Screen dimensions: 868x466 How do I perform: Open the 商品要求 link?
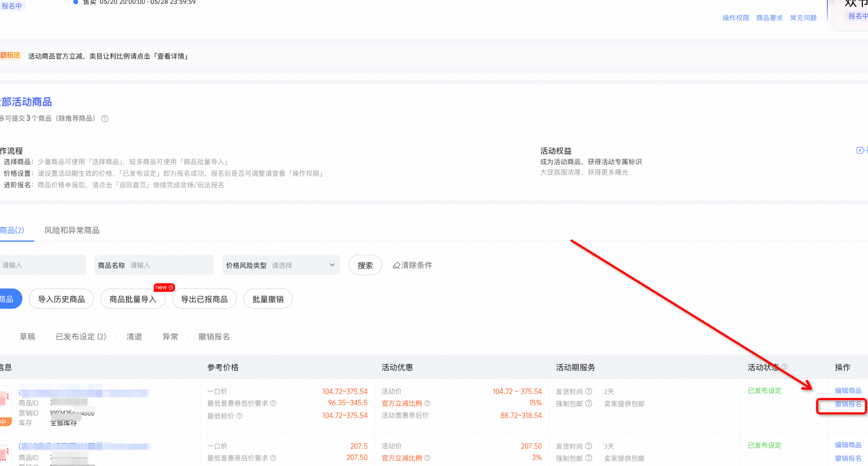click(x=769, y=18)
